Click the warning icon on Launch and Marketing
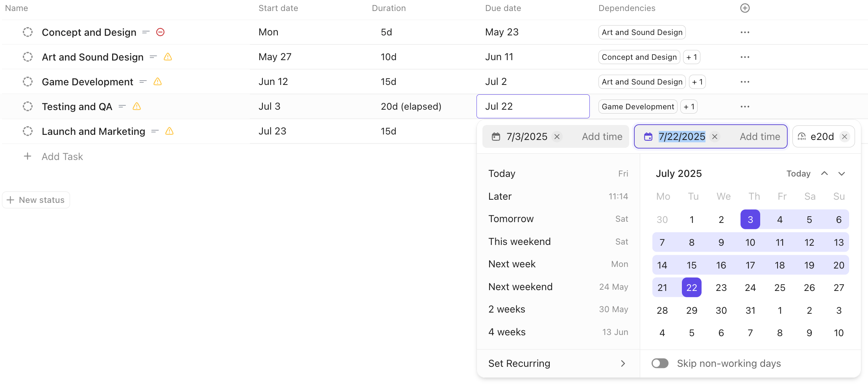Screen dimensions: 868x390 click(x=169, y=131)
